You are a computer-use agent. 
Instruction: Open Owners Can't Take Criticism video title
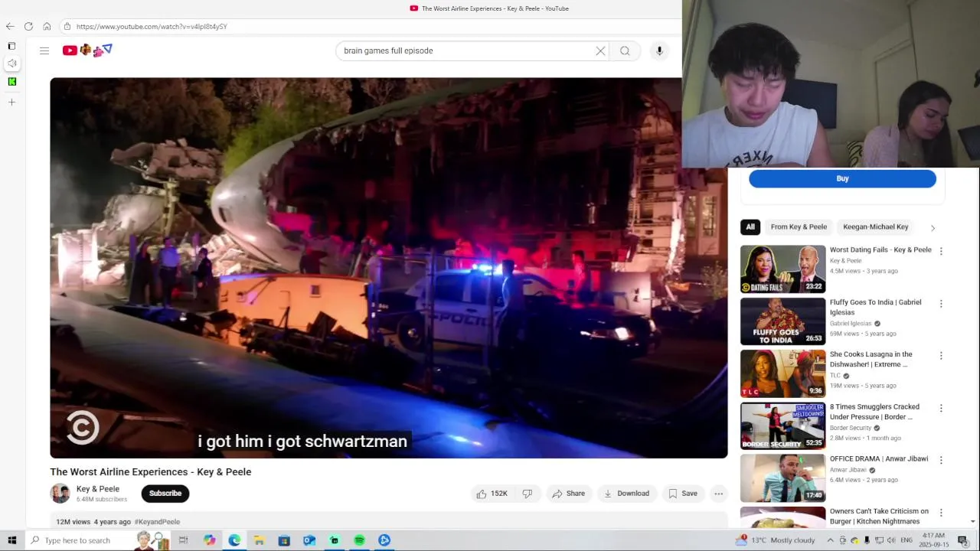[879, 516]
